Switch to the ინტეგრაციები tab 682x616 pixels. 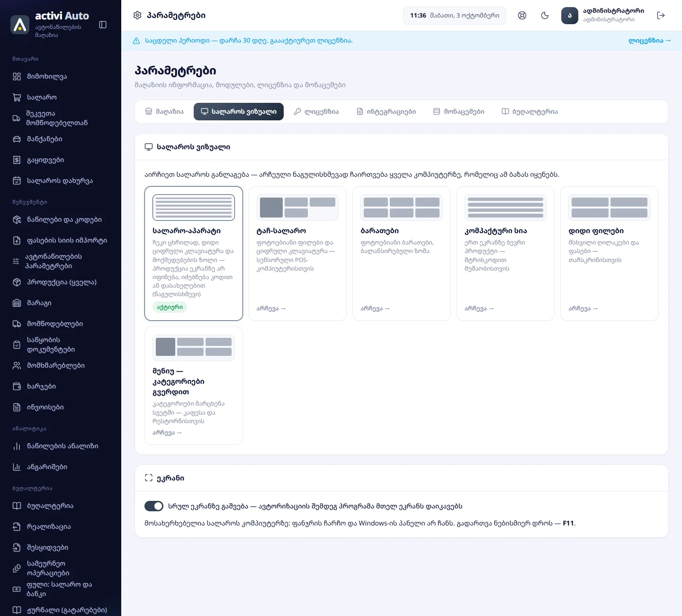[386, 112]
